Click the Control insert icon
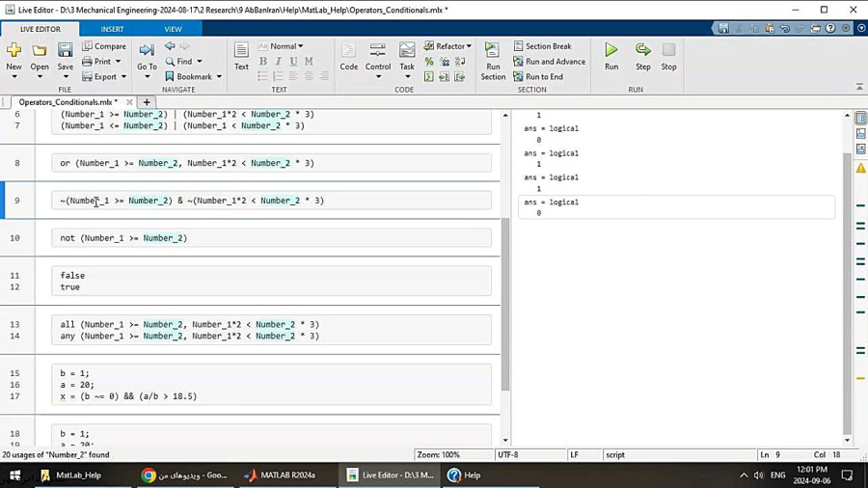The image size is (868, 488). coord(377,50)
